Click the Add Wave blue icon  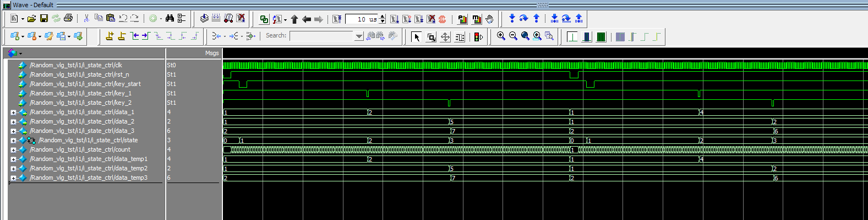pyautogui.click(x=14, y=36)
